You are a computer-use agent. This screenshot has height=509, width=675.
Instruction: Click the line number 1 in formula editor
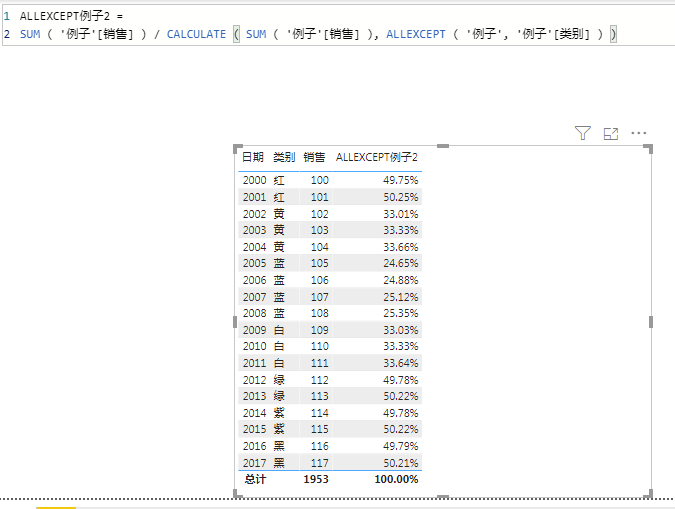tap(7, 16)
